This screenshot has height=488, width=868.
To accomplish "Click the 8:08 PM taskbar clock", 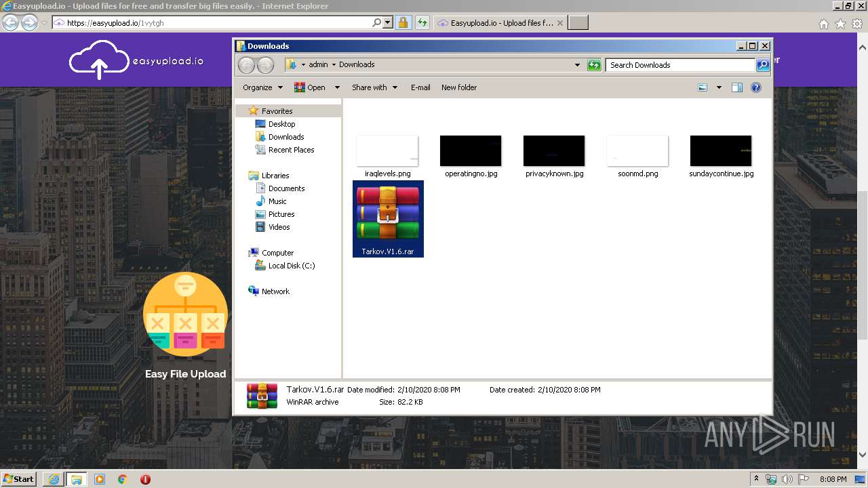I will (833, 479).
